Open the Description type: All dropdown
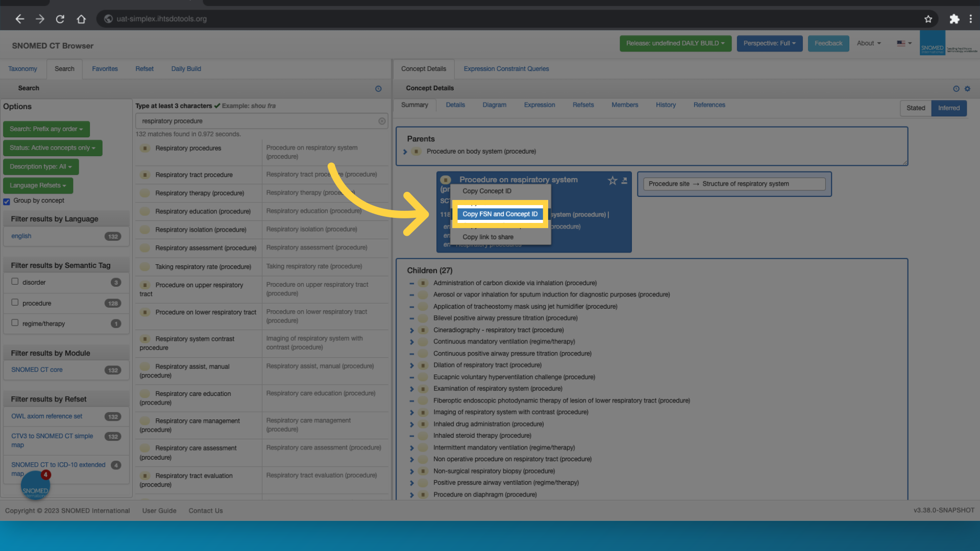 (x=41, y=167)
